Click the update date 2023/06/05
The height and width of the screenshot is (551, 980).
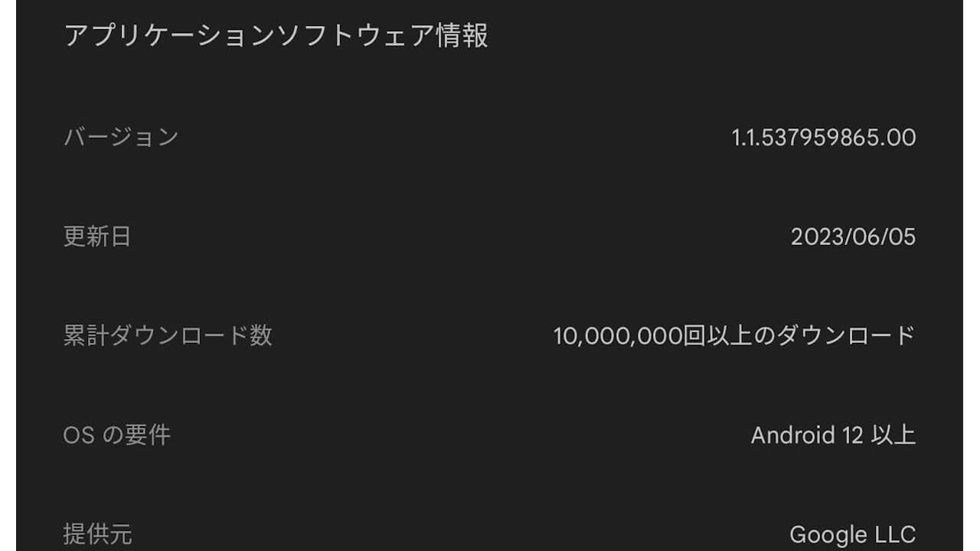(853, 236)
